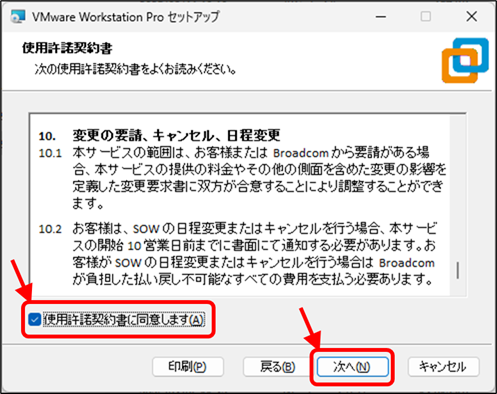Viewport: 497px width, 394px height.
Task: Click the VMware installer icon in title bar
Action: pyautogui.click(x=18, y=16)
